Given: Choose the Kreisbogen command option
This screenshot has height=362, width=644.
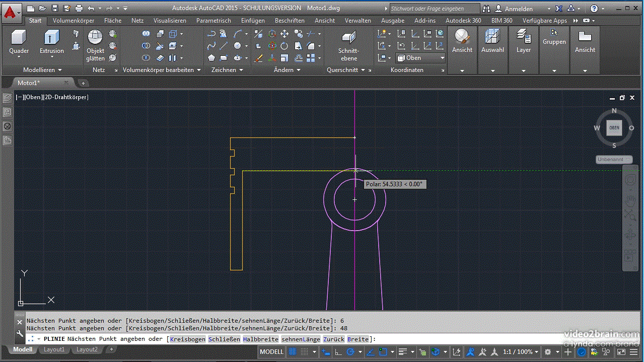Looking at the screenshot, I should point(188,339).
